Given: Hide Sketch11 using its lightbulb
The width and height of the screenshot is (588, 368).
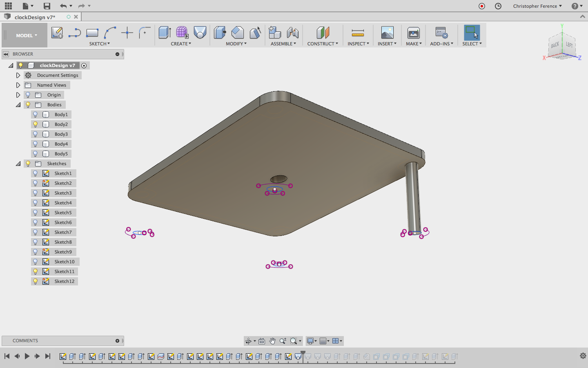Looking at the screenshot, I should pyautogui.click(x=36, y=272).
